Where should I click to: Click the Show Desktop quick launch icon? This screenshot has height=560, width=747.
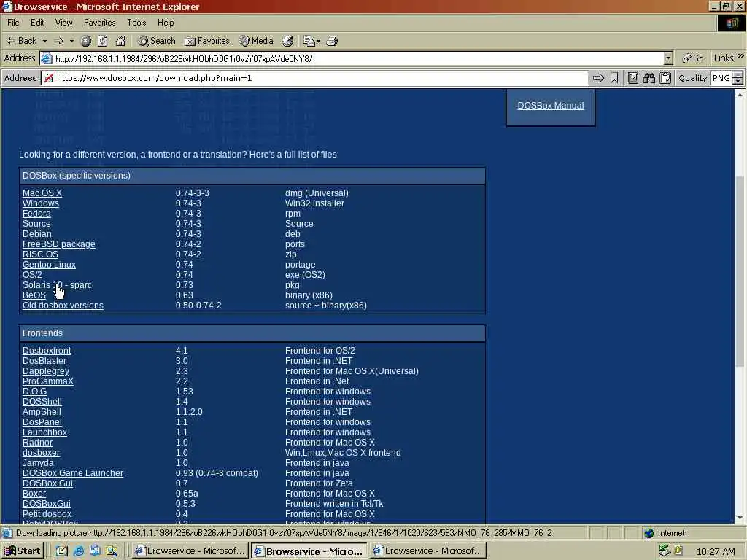[62, 551]
